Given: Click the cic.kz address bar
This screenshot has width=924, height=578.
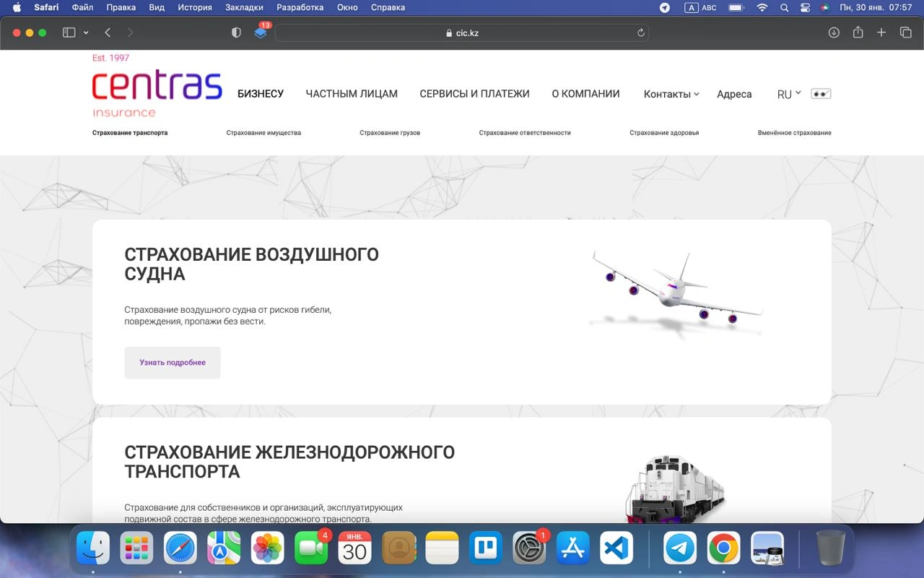Looking at the screenshot, I should point(462,33).
